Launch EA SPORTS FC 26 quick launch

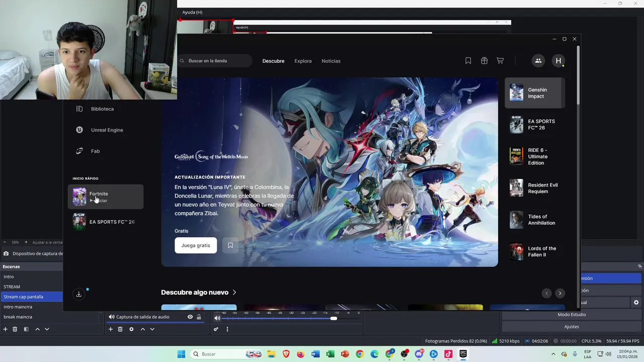click(106, 222)
